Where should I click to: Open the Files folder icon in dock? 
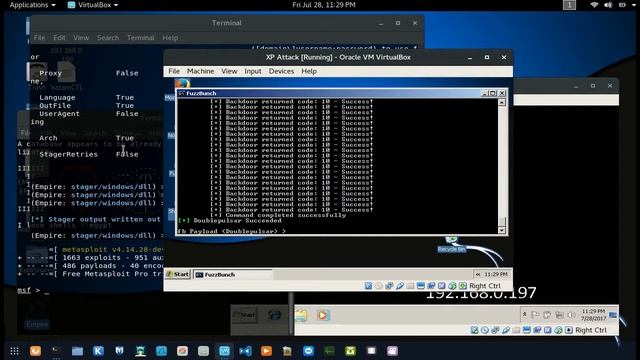pyautogui.click(x=77, y=351)
